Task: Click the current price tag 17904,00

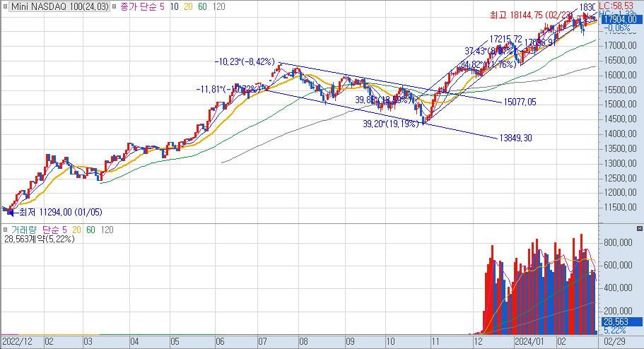Action: click(x=621, y=19)
